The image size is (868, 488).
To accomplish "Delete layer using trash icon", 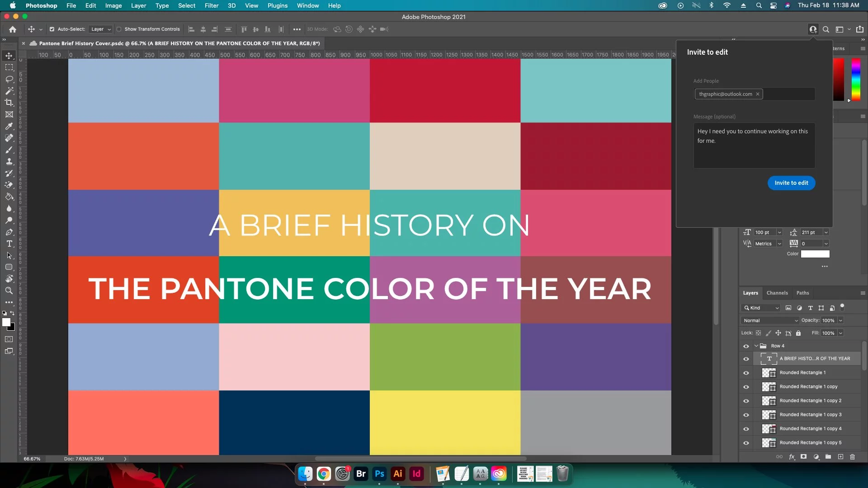I will [x=852, y=457].
